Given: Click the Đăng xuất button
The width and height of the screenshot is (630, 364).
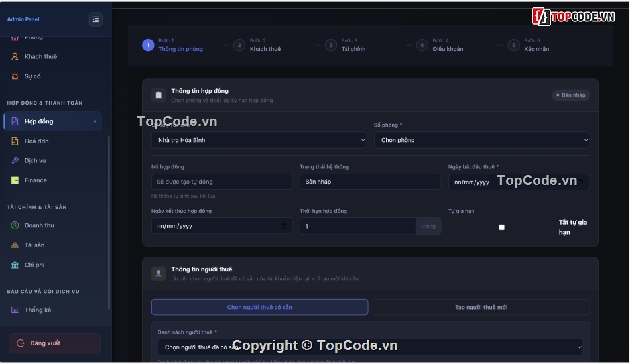Looking at the screenshot, I should [x=54, y=343].
